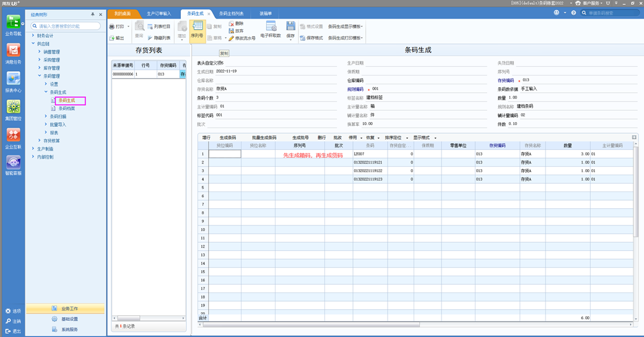Open 企业互联 sidebar icon
Screen dimensions: 644x337
(13, 139)
